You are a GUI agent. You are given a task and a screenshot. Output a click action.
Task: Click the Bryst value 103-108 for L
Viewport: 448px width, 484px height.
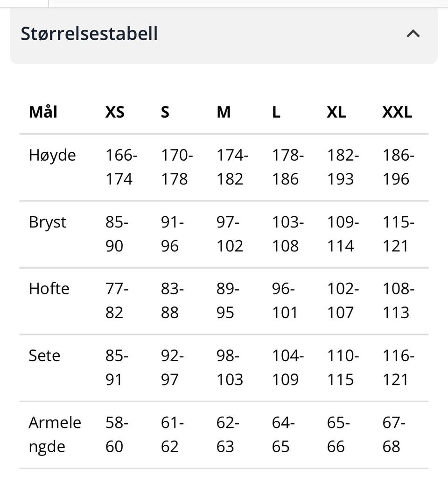(288, 234)
